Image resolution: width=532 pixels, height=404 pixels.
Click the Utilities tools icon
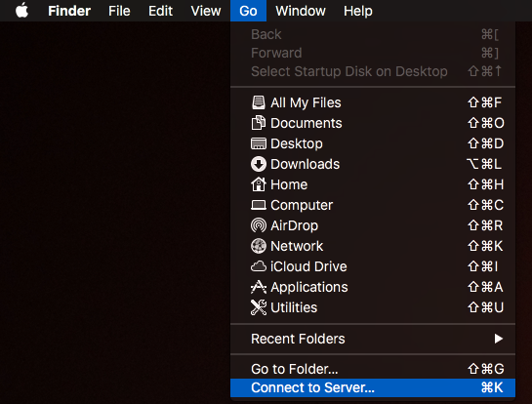[x=259, y=307]
